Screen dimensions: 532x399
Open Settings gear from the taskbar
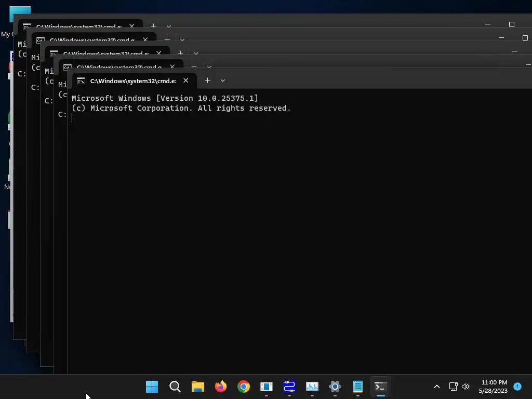coord(335,387)
